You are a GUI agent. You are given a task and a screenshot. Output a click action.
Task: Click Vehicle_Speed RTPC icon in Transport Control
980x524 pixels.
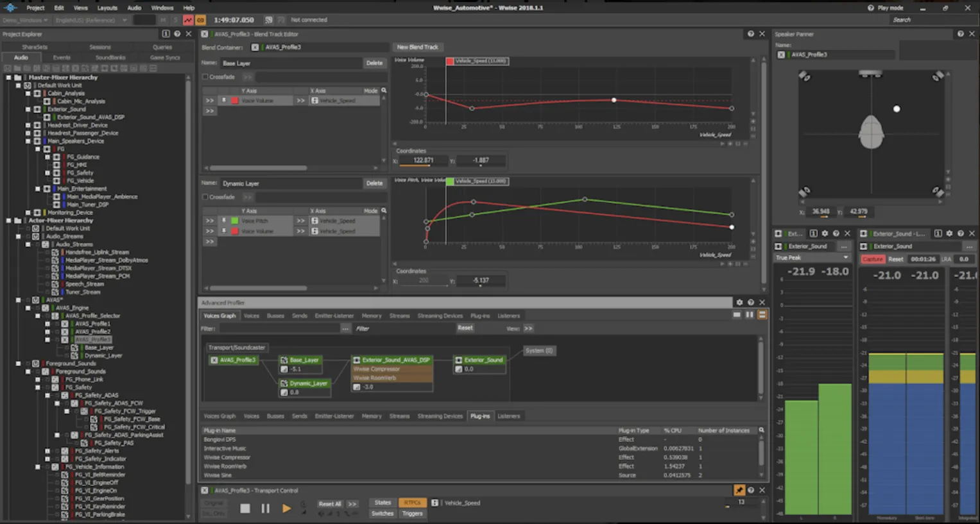pyautogui.click(x=434, y=503)
